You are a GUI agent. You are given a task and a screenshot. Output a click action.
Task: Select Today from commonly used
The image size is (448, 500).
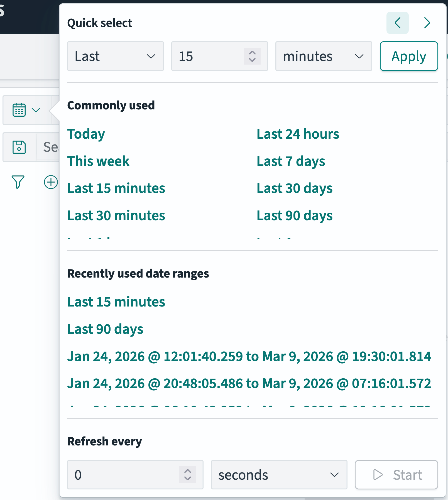(86, 134)
